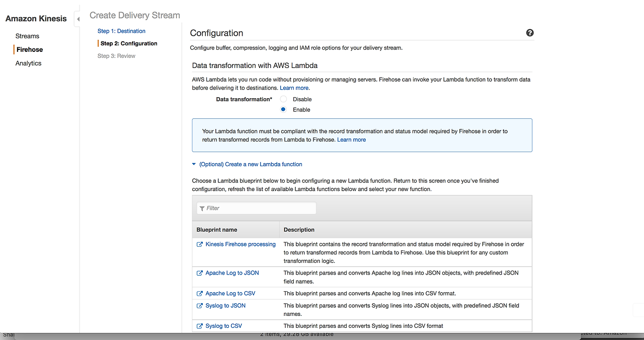The width and height of the screenshot is (644, 340).
Task: Open Firehose in the Kinesis sidebar
Action: pyautogui.click(x=30, y=50)
